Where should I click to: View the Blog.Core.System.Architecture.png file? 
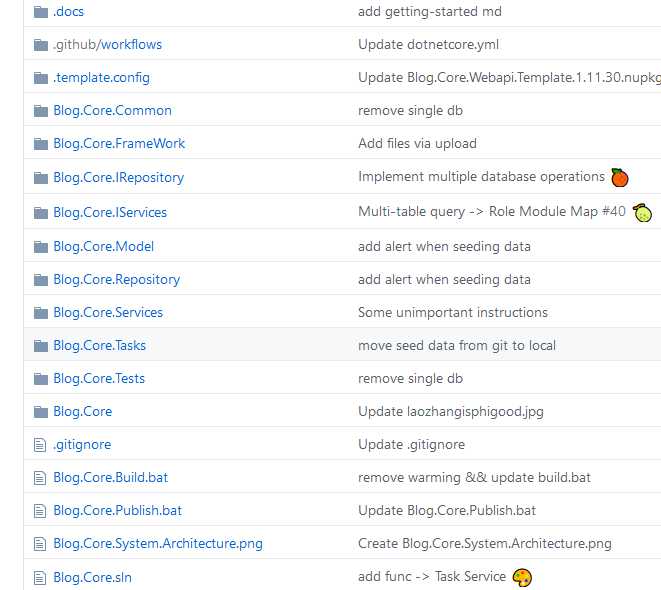click(x=157, y=544)
